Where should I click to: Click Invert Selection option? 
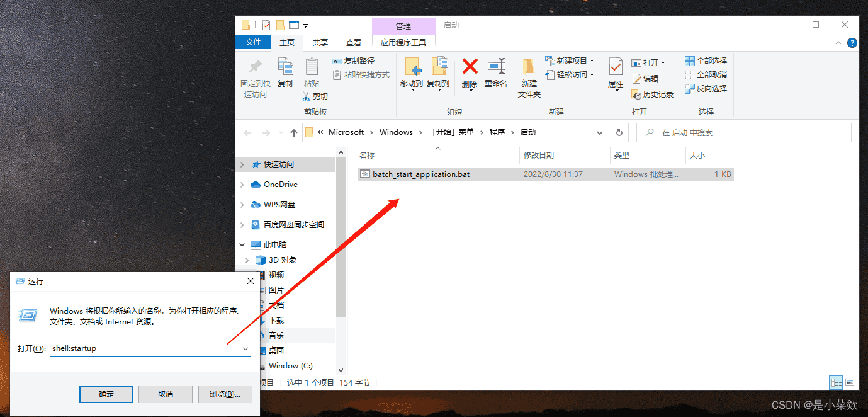[x=706, y=89]
